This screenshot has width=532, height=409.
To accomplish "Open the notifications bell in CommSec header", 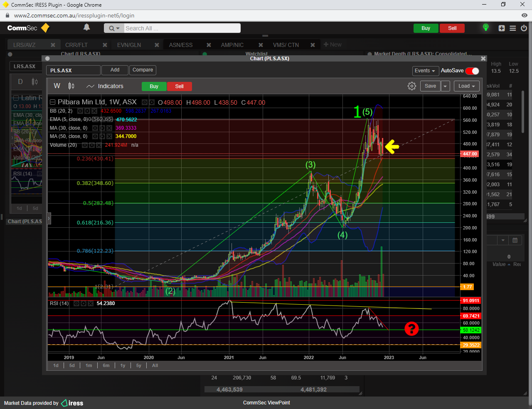I will 86,27.
